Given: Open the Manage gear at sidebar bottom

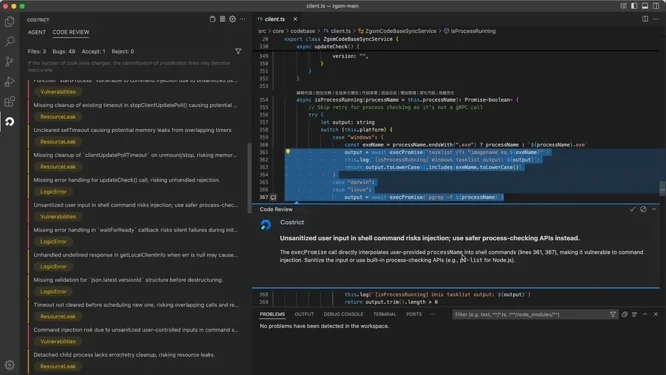Looking at the screenshot, I should click(9, 365).
